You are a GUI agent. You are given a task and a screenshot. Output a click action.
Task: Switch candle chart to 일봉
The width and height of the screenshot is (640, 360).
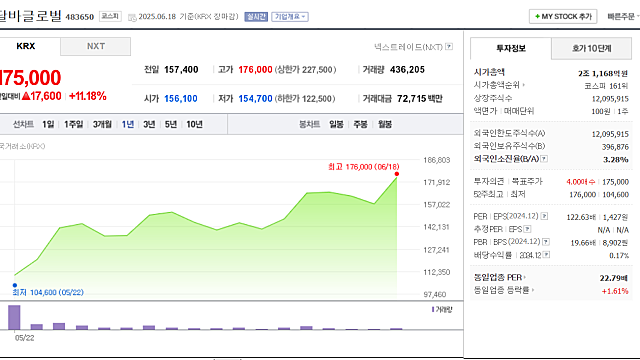coord(336,124)
